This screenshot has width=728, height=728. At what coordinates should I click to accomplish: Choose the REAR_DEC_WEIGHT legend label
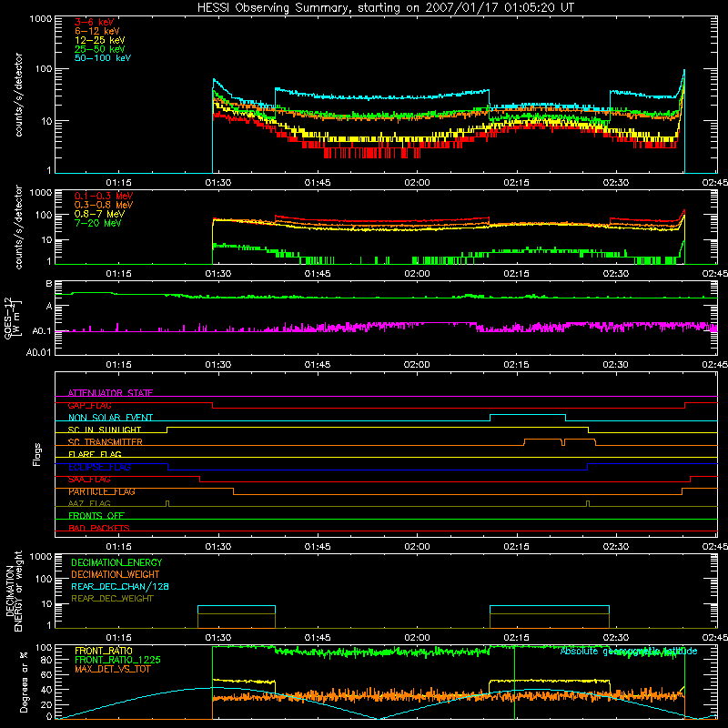tap(112, 599)
